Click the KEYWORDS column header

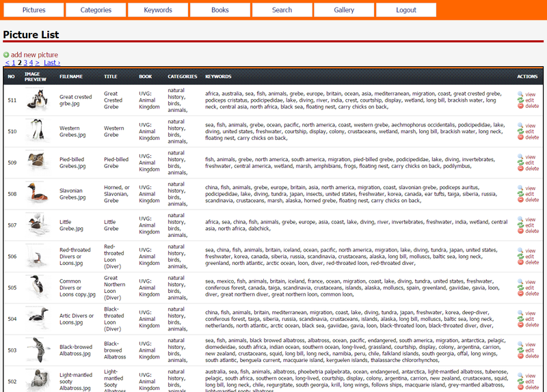pos(218,76)
